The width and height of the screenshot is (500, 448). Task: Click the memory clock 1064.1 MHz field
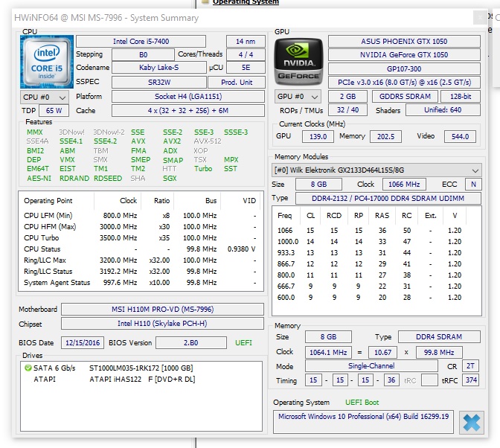coord(328,352)
